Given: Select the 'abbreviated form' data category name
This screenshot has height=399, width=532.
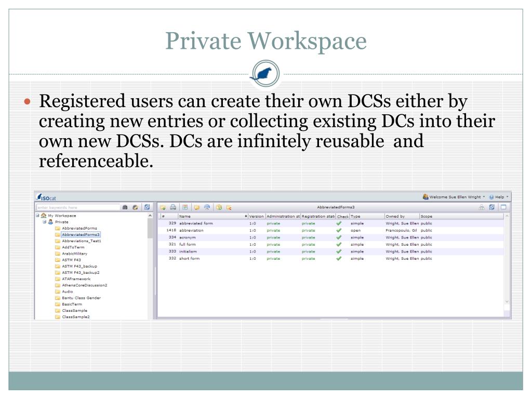Looking at the screenshot, I should pos(196,223).
